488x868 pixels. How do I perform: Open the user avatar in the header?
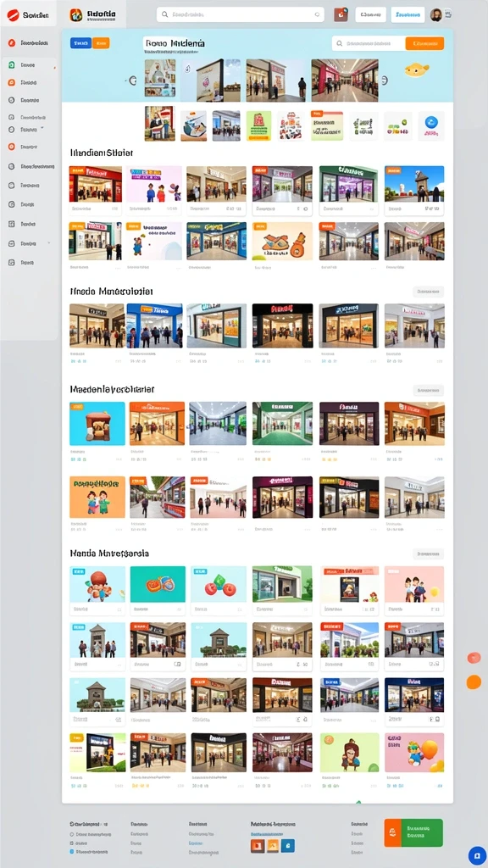coord(436,15)
